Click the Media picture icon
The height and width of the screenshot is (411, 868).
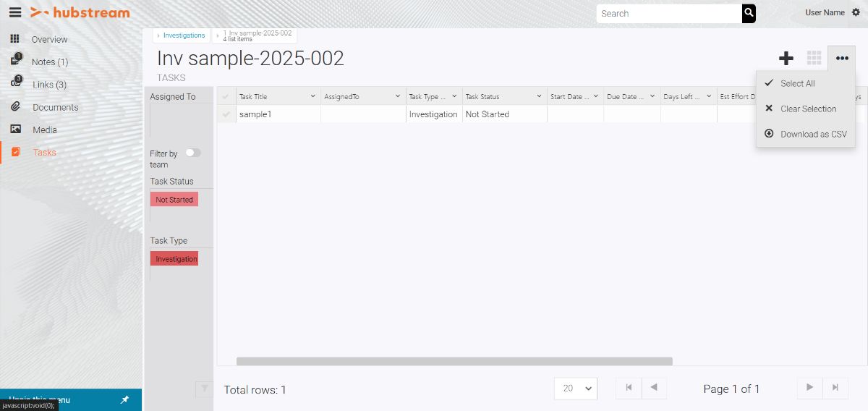[x=15, y=130]
